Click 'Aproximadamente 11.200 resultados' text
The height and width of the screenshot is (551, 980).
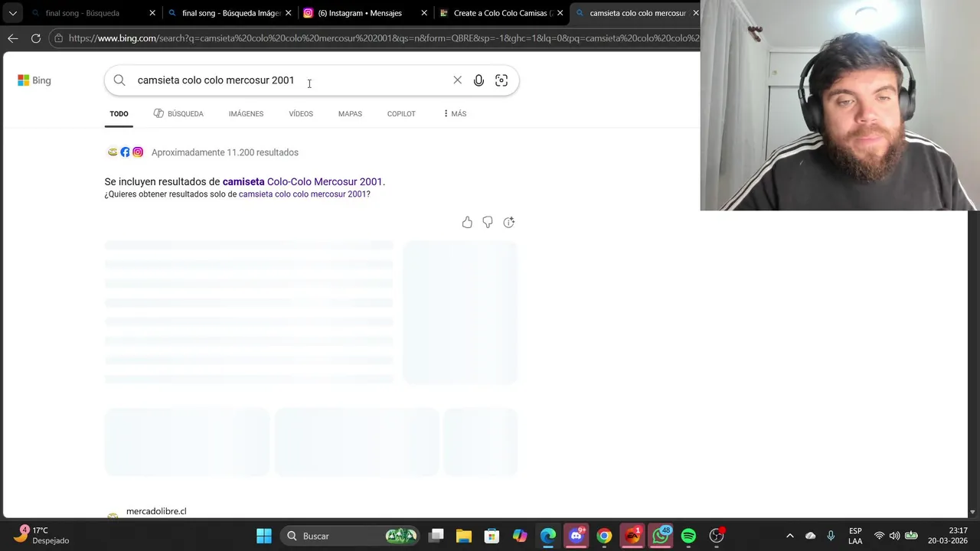[x=225, y=152]
